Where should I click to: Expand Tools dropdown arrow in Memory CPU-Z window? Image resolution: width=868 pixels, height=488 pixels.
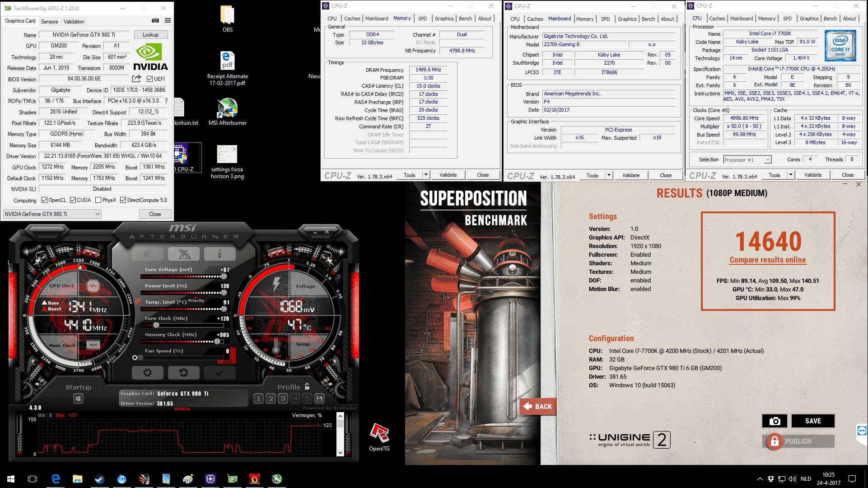pos(425,175)
